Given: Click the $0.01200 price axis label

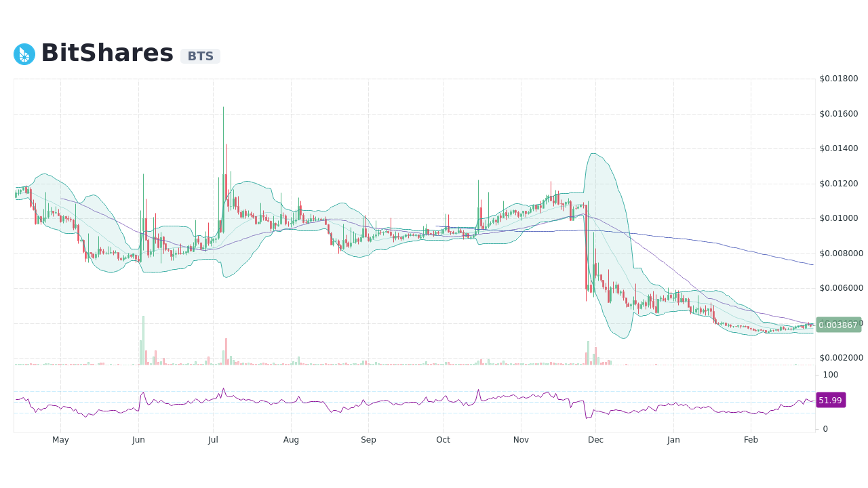Looking at the screenshot, I should (x=839, y=184).
